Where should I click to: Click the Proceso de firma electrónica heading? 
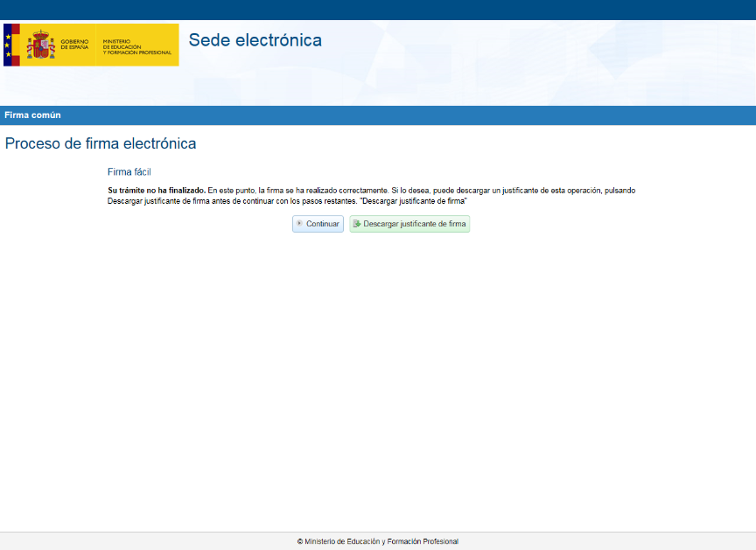(x=101, y=143)
